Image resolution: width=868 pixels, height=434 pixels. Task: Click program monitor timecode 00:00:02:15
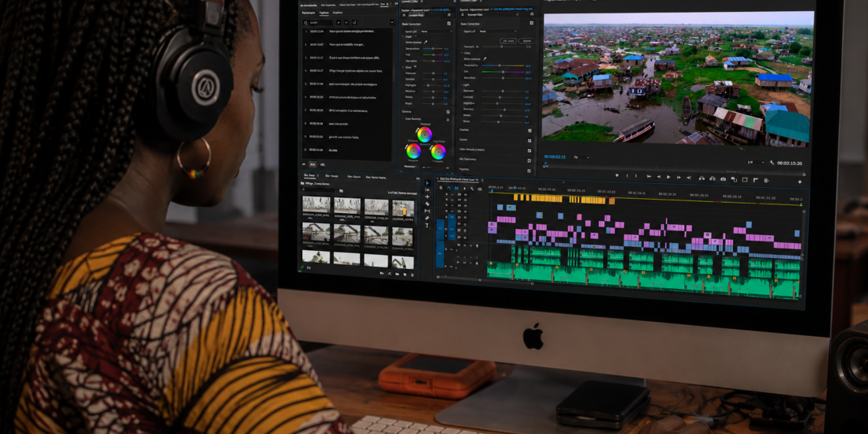(x=555, y=157)
